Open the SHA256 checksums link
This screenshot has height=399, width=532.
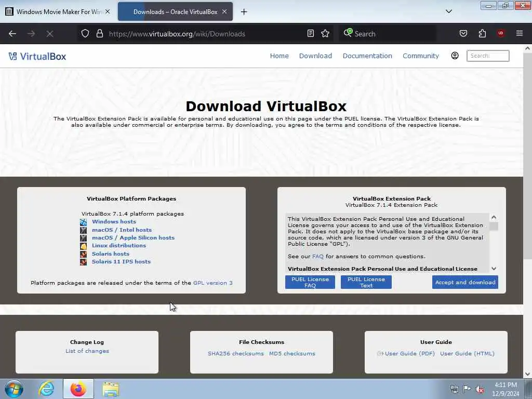click(236, 353)
